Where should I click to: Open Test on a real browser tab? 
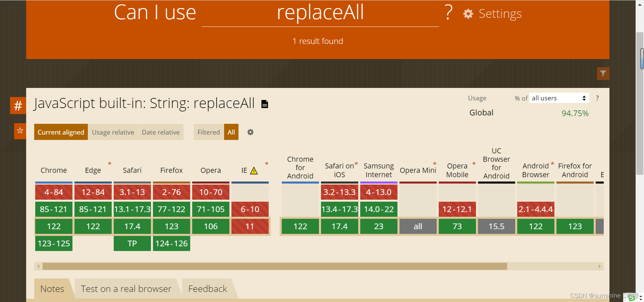pos(126,289)
